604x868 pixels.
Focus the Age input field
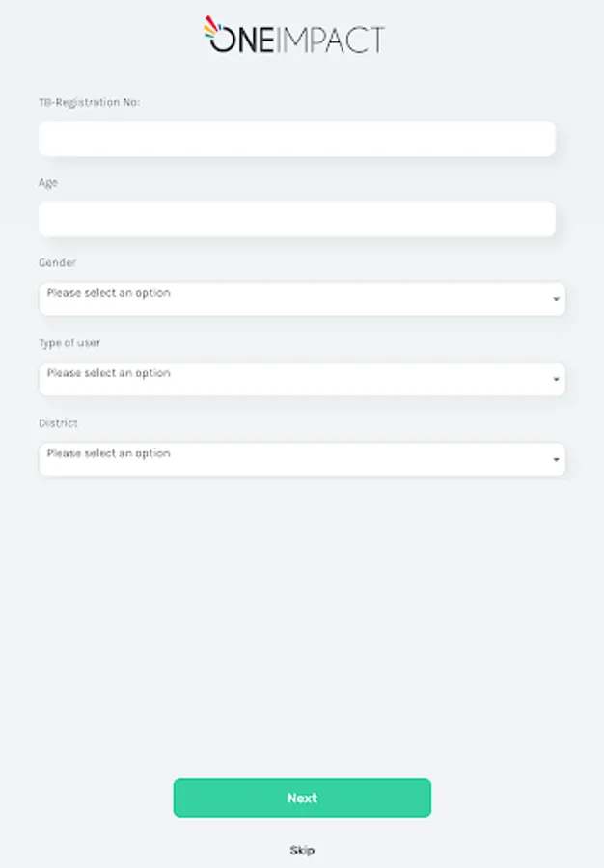point(296,219)
